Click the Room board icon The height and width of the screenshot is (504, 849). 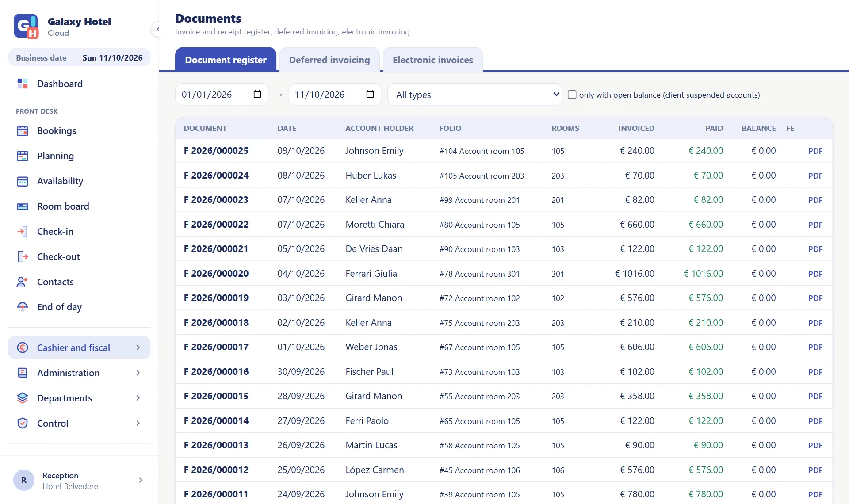[x=23, y=206]
